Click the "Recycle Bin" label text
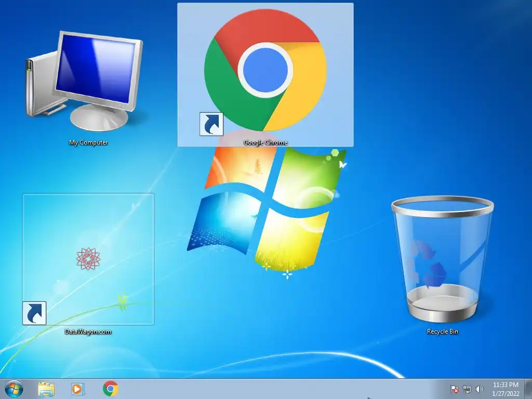The height and width of the screenshot is (399, 532). coord(443,331)
